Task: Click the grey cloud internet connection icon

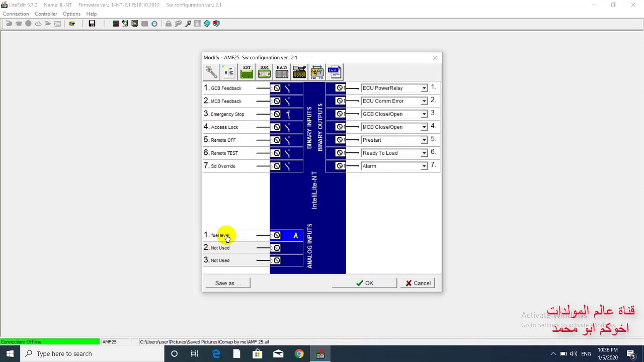Action: click(38, 24)
